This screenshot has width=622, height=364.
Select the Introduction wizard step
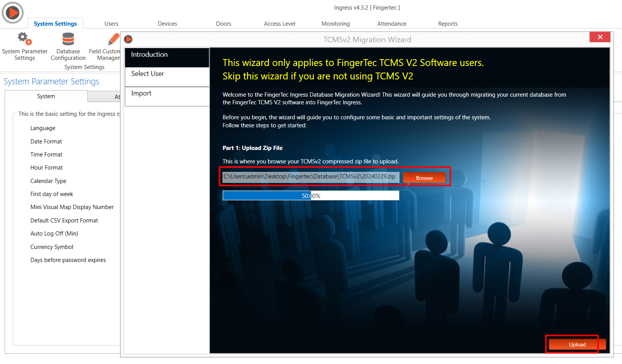(167, 57)
